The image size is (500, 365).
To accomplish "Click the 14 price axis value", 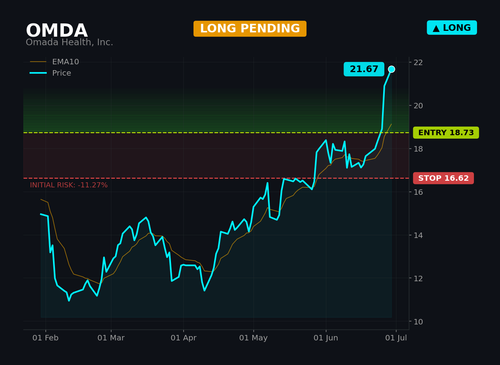I will click(x=418, y=235).
